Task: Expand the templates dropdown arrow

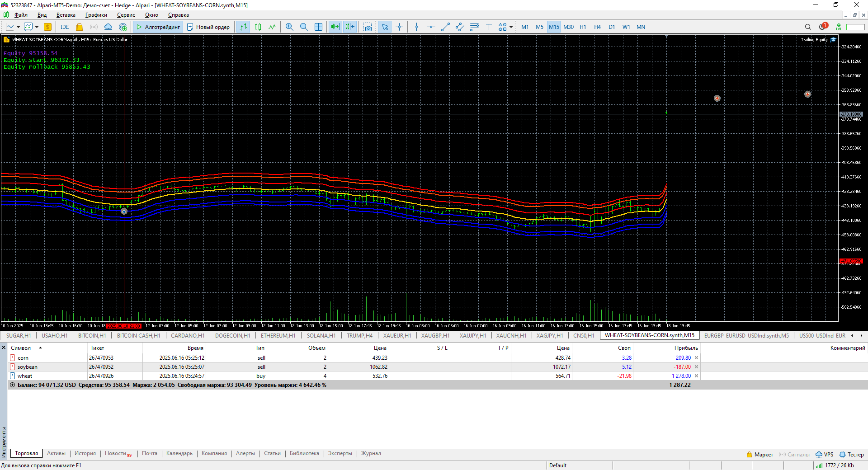Action: 37,27
